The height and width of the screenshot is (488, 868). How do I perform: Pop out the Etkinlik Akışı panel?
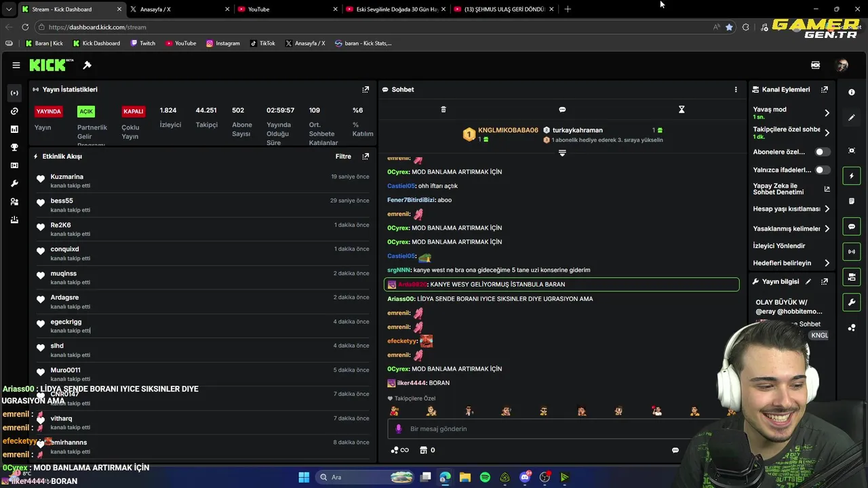(x=366, y=157)
